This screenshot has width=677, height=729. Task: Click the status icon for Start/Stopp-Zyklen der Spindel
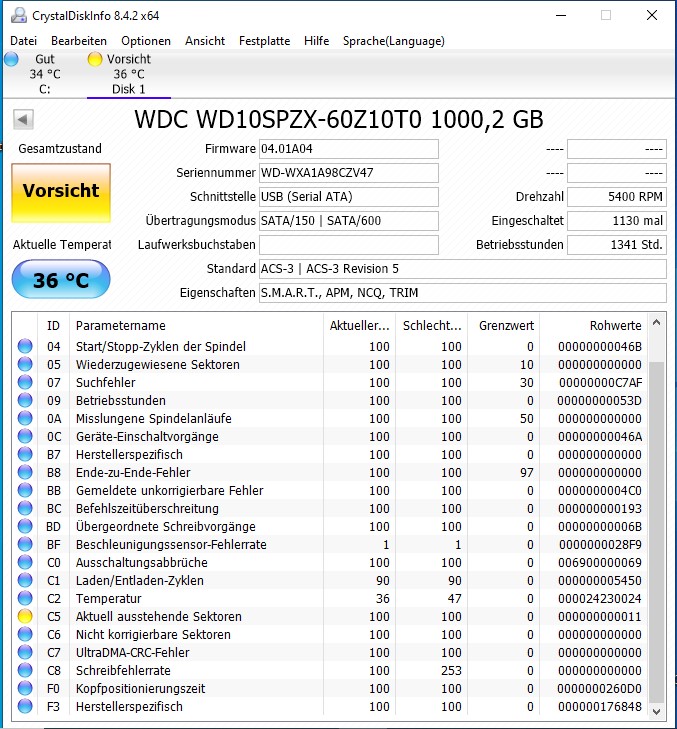pyautogui.click(x=25, y=346)
